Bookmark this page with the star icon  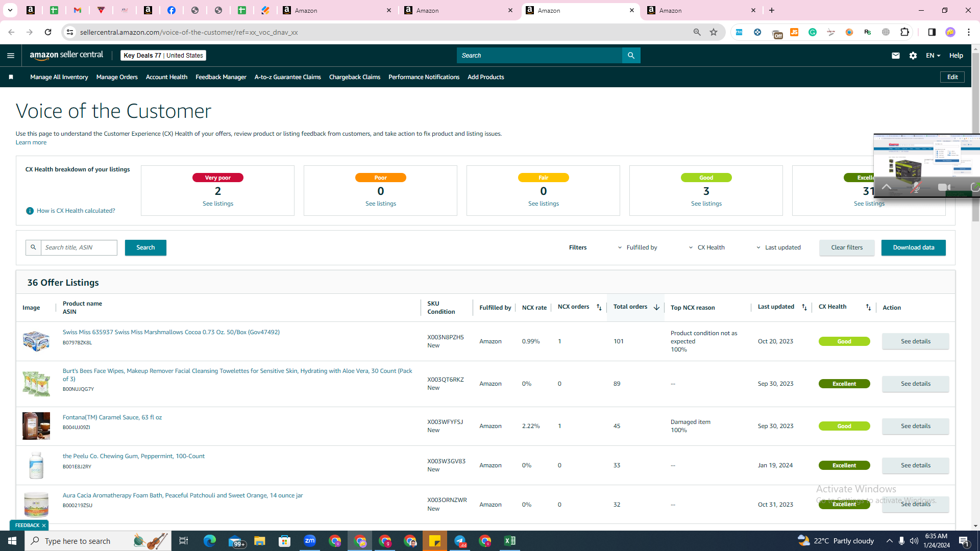point(714,32)
